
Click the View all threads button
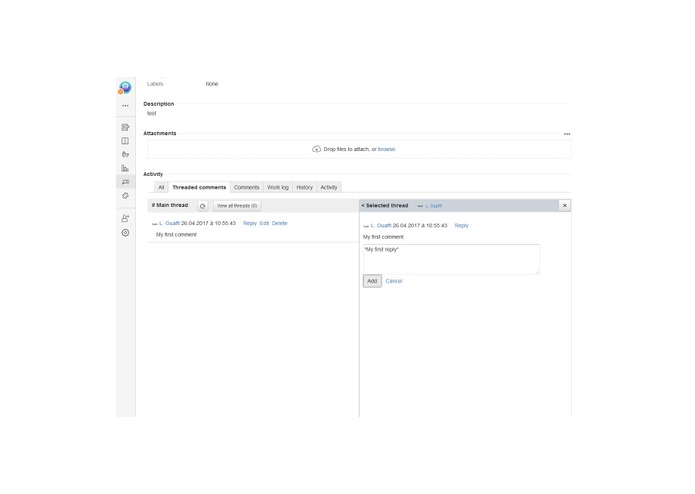point(237,206)
